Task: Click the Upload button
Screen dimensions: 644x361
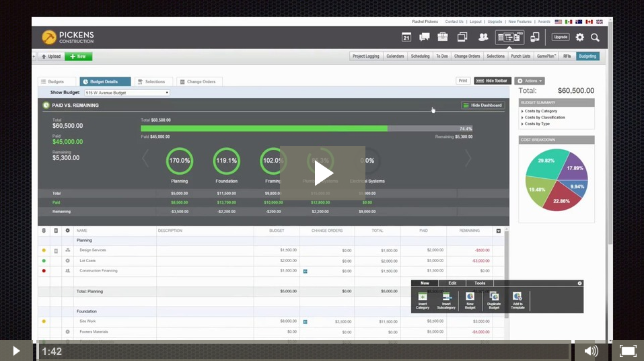Action: point(51,56)
